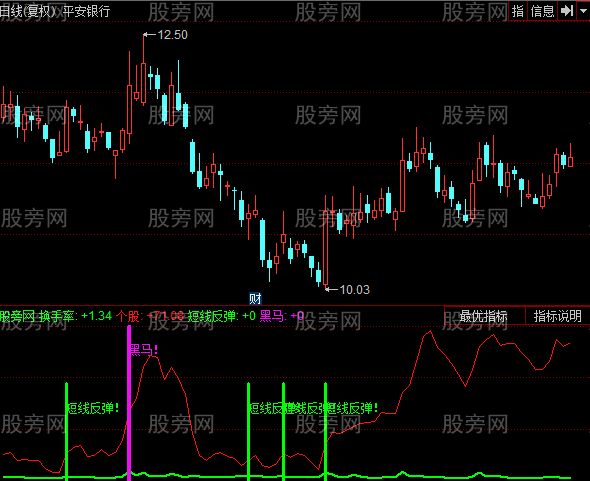The height and width of the screenshot is (481, 590).
Task: Open the 指标说明 tab
Action: point(558,316)
